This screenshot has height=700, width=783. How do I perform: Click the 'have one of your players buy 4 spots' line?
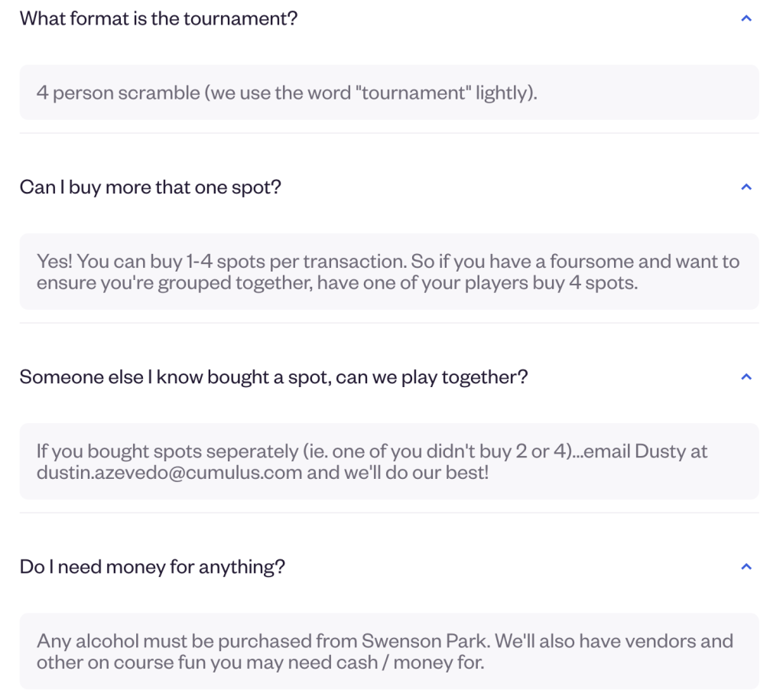coord(477,283)
